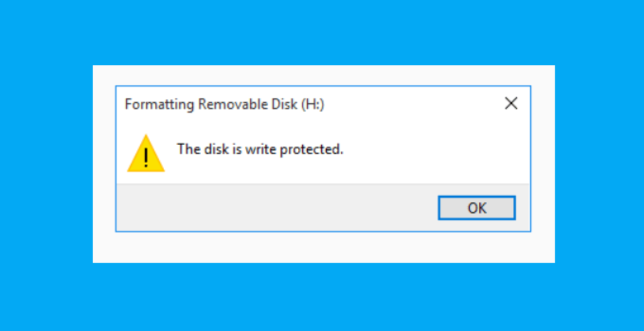
Task: Click the OK button to dismiss the warning
Action: pos(476,208)
